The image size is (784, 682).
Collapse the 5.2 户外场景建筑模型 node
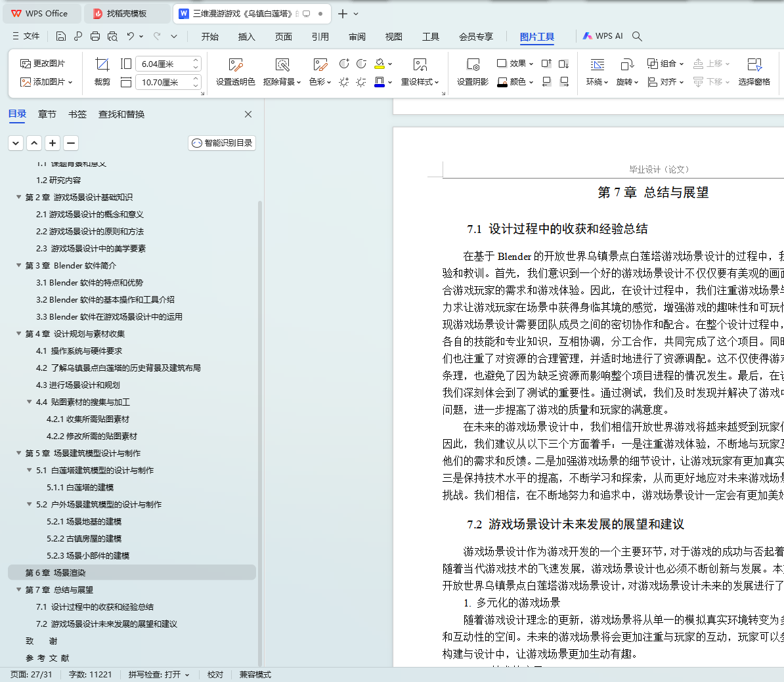tap(29, 505)
